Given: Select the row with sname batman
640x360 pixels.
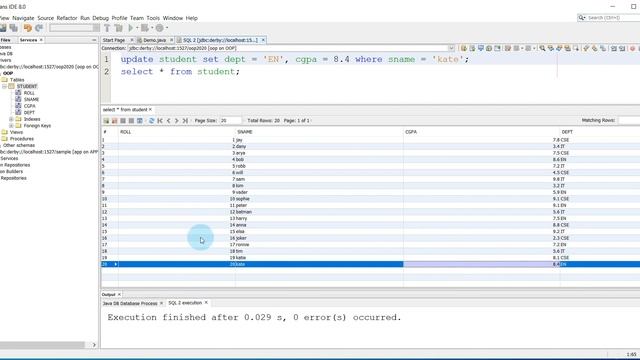Looking at the screenshot, I should [371, 212].
